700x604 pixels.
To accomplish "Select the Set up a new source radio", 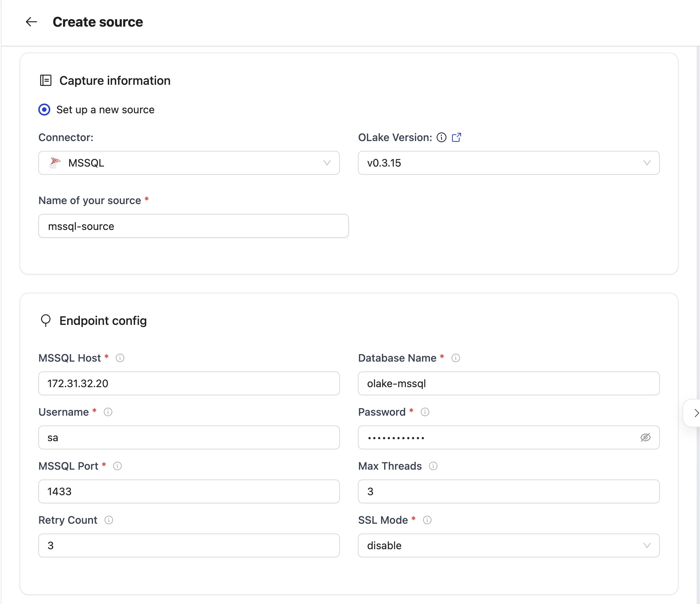I will tap(44, 110).
